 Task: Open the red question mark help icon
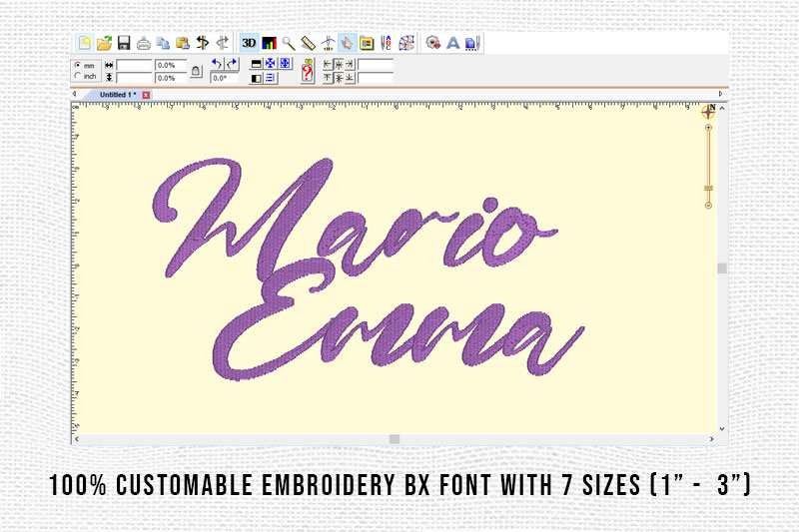[x=307, y=71]
